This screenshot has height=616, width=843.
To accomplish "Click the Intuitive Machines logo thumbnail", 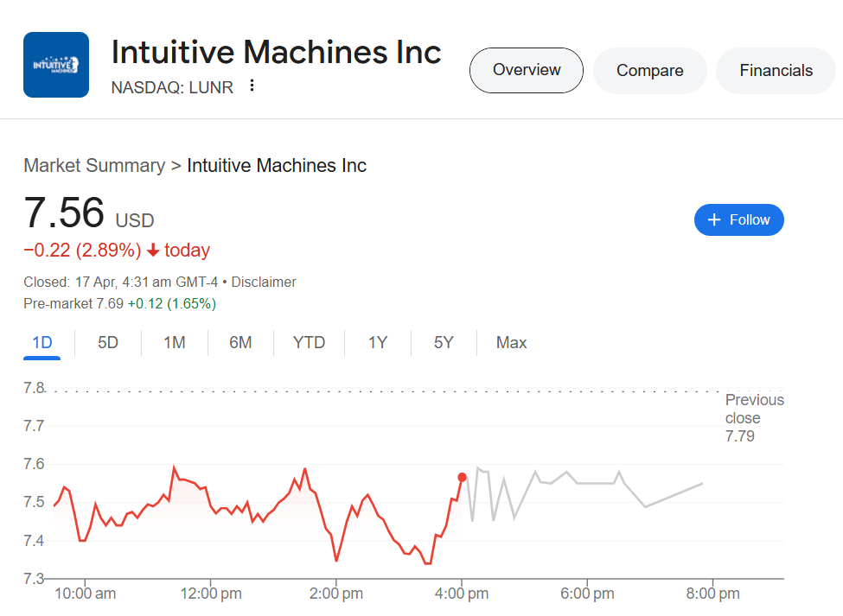I will click(56, 65).
